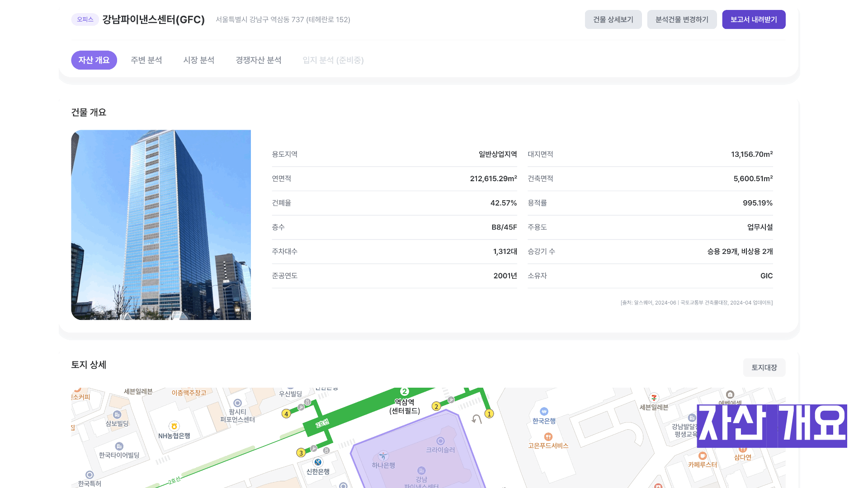Switch to the 주변 분석 tab

tap(146, 60)
